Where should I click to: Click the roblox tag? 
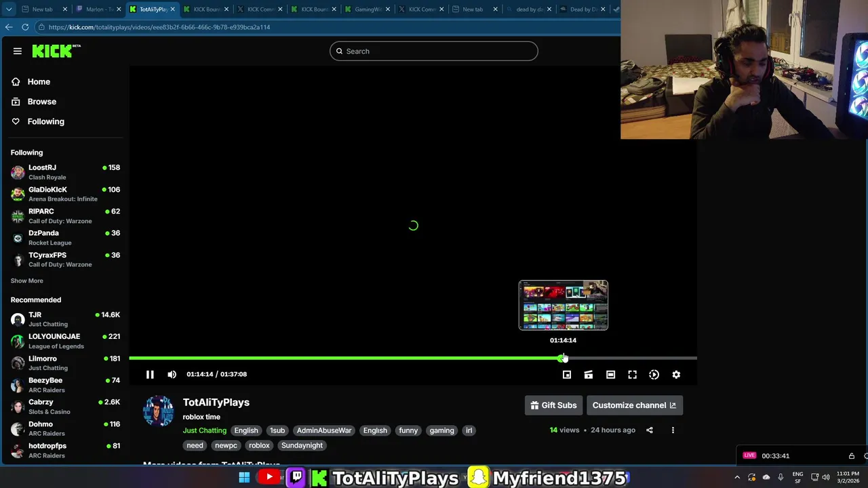coord(259,445)
